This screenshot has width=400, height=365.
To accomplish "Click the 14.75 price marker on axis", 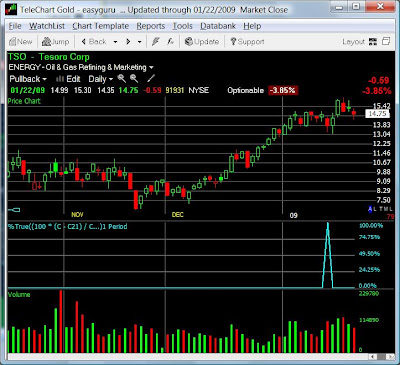I will pos(377,114).
